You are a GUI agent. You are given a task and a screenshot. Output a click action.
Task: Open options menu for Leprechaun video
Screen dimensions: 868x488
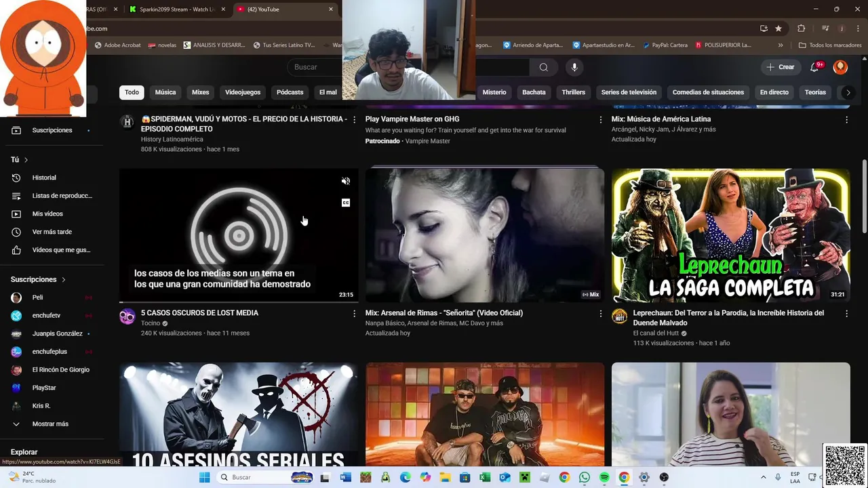coord(846,314)
